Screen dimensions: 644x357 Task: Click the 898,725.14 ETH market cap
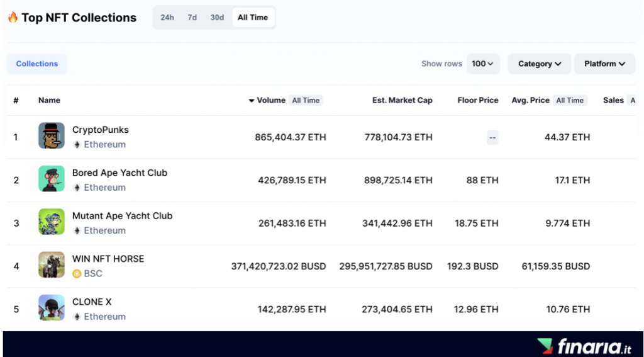pos(398,181)
